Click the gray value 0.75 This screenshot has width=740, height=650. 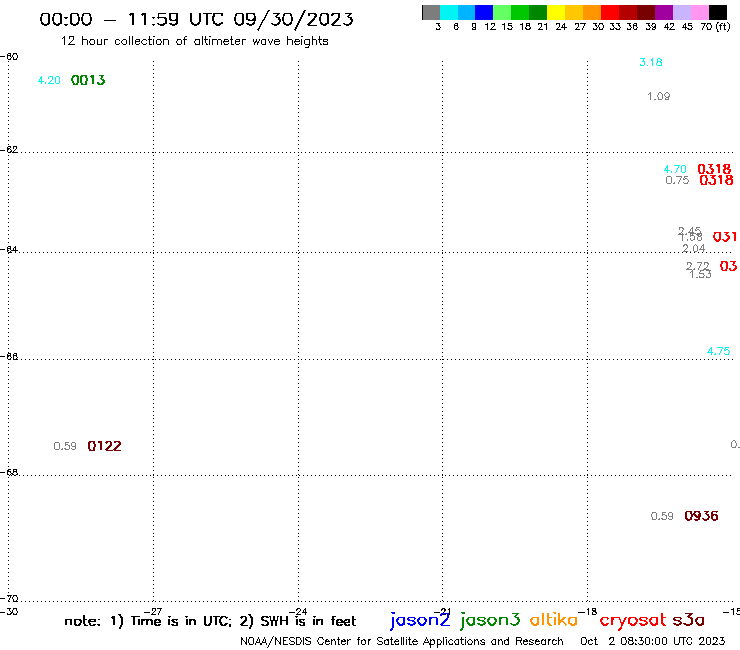point(677,180)
